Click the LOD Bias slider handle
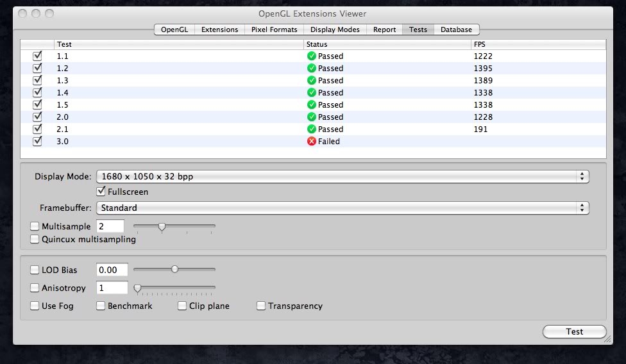This screenshot has width=626, height=364. (x=174, y=269)
